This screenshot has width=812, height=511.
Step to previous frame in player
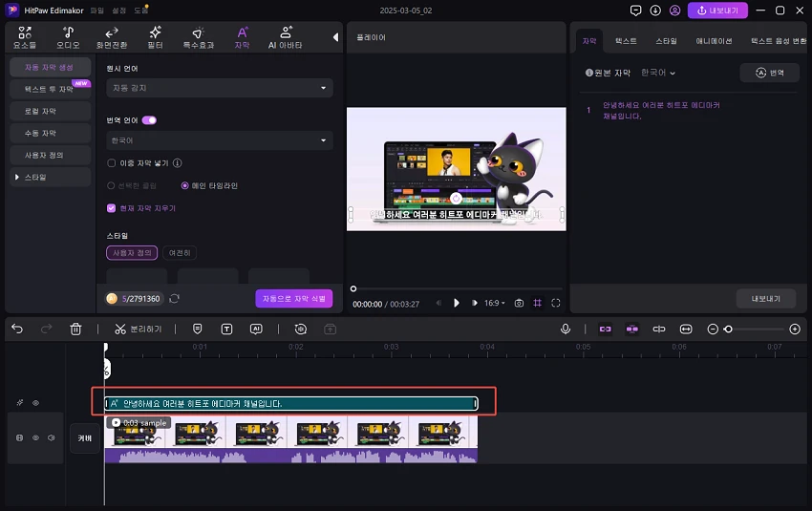point(438,303)
